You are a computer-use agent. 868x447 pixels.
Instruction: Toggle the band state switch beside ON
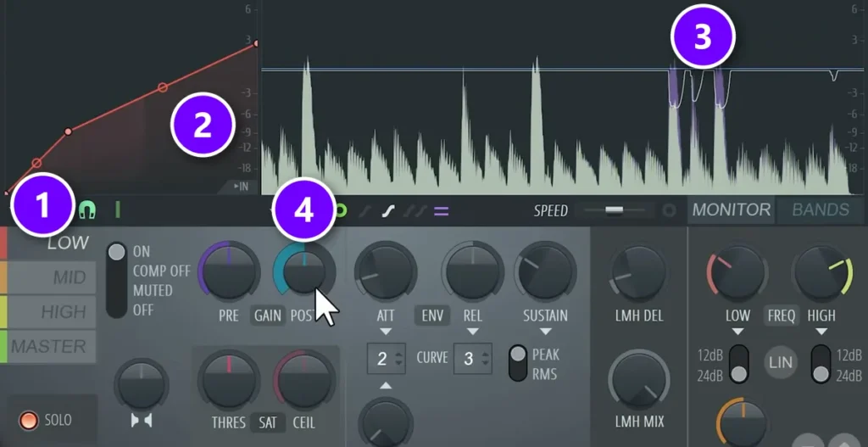pyautogui.click(x=116, y=280)
